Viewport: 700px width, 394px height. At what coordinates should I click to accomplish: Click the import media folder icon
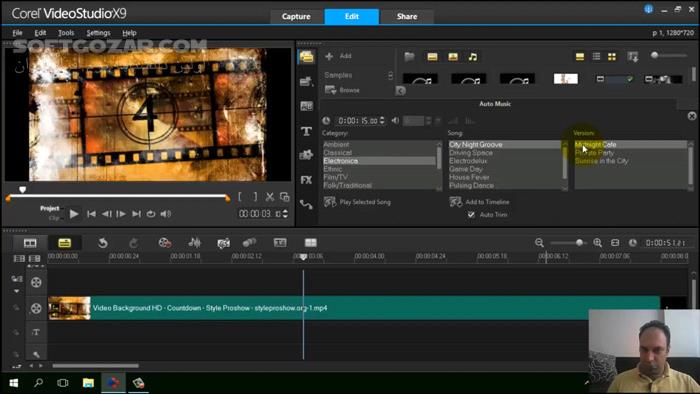coord(409,57)
